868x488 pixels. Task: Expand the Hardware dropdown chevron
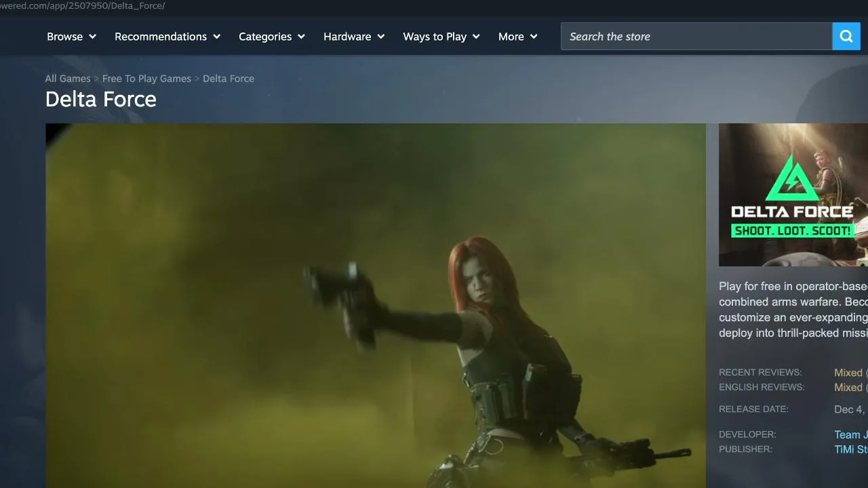click(x=380, y=37)
